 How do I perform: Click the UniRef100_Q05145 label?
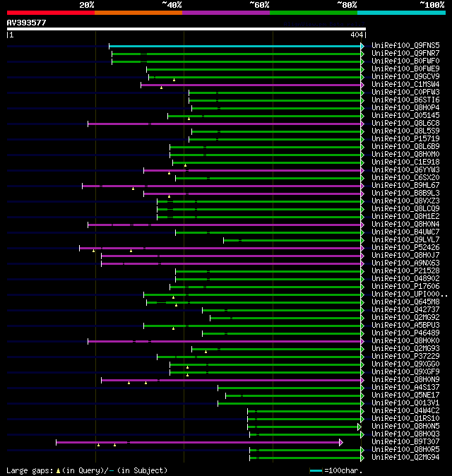405,115
